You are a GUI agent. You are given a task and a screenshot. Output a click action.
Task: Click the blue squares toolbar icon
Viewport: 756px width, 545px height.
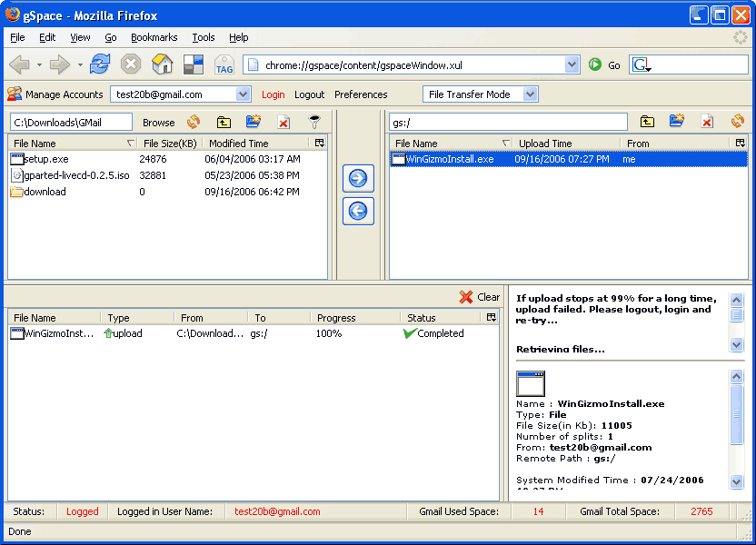tap(194, 64)
